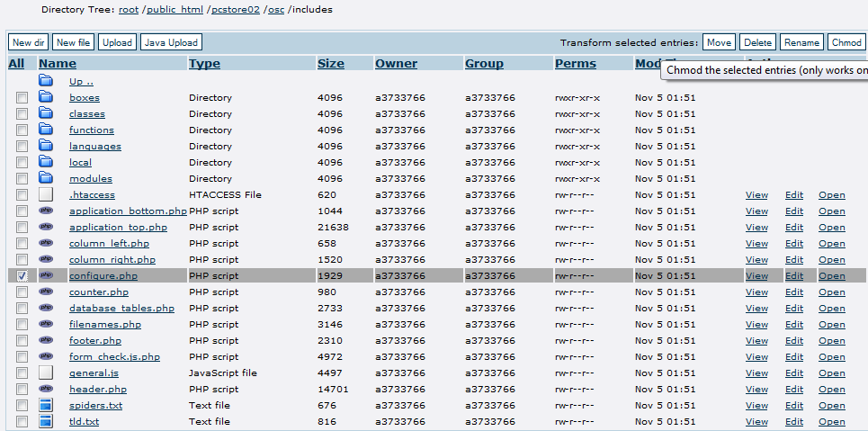The height and width of the screenshot is (431, 868).
Task: Uncheck the configure.php checkbox
Action: coord(22,275)
